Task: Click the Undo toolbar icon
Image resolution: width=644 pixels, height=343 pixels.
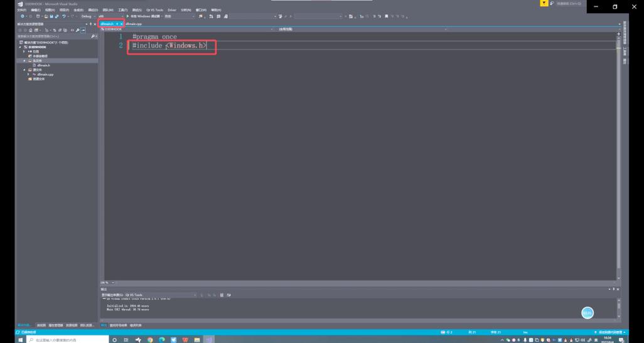Action: 64,16
